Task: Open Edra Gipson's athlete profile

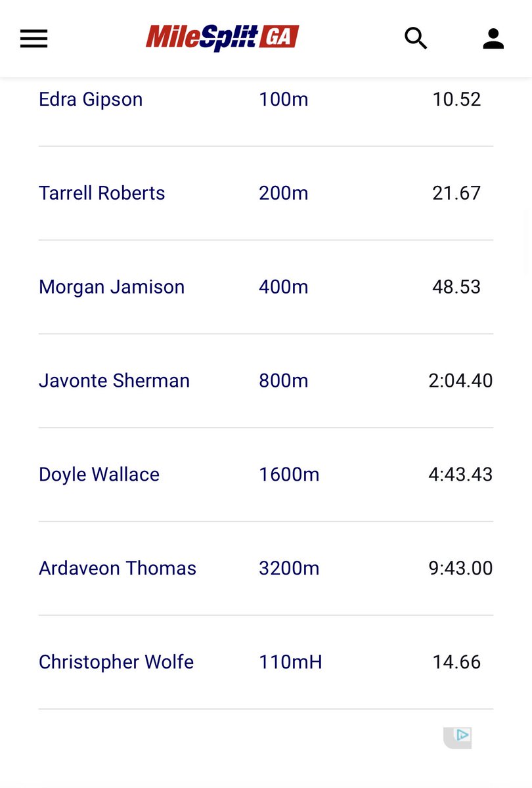Action: pyautogui.click(x=91, y=99)
